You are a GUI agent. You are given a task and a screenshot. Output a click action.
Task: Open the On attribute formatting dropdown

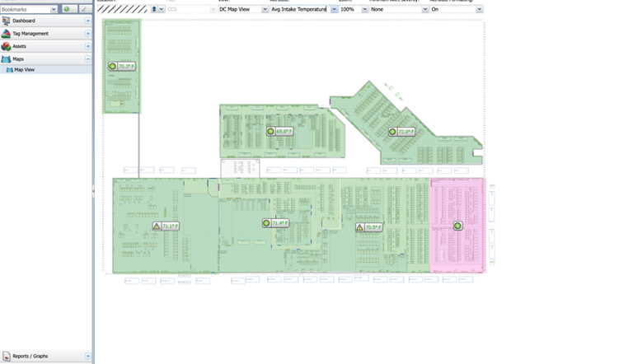point(479,9)
